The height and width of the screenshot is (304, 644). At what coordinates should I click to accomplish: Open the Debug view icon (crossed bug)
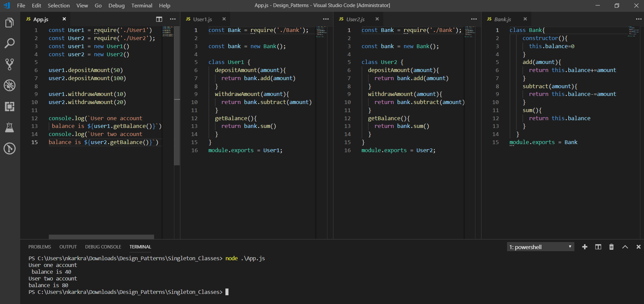pos(9,86)
